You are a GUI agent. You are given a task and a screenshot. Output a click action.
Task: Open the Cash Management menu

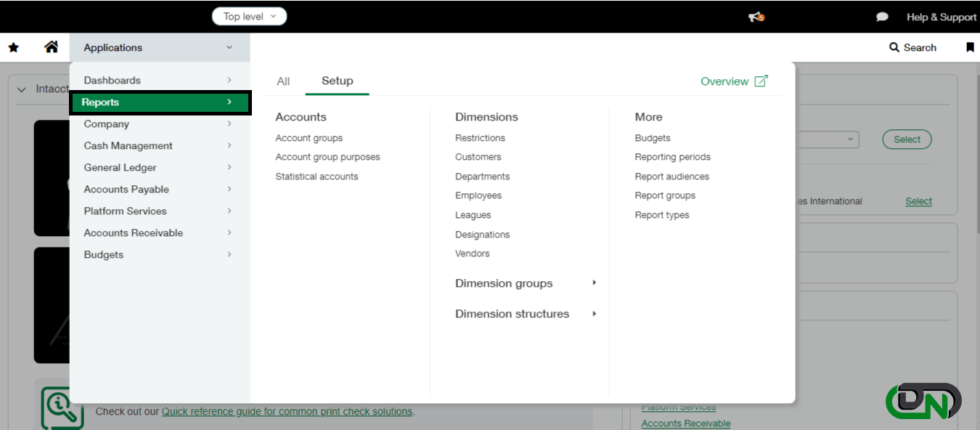[x=128, y=145]
